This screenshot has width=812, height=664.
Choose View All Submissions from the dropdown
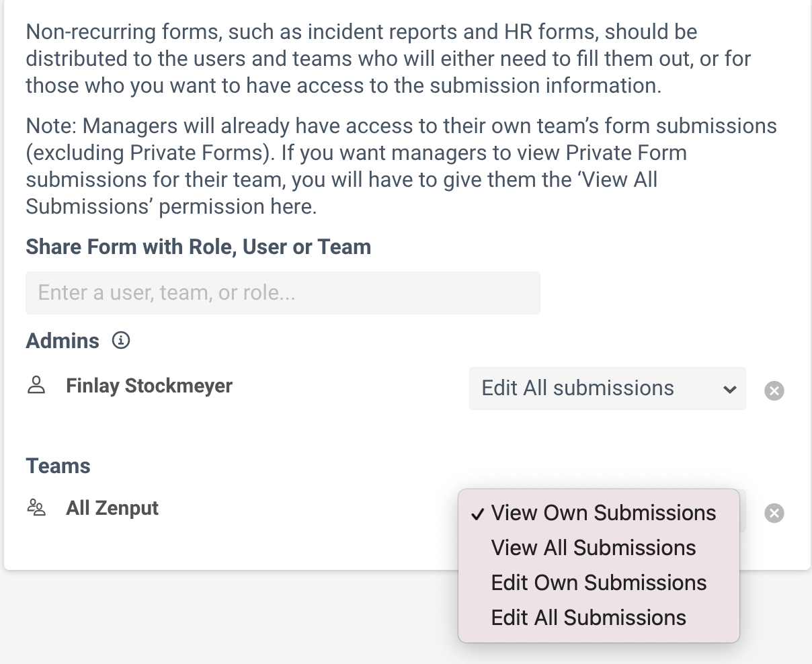click(594, 548)
